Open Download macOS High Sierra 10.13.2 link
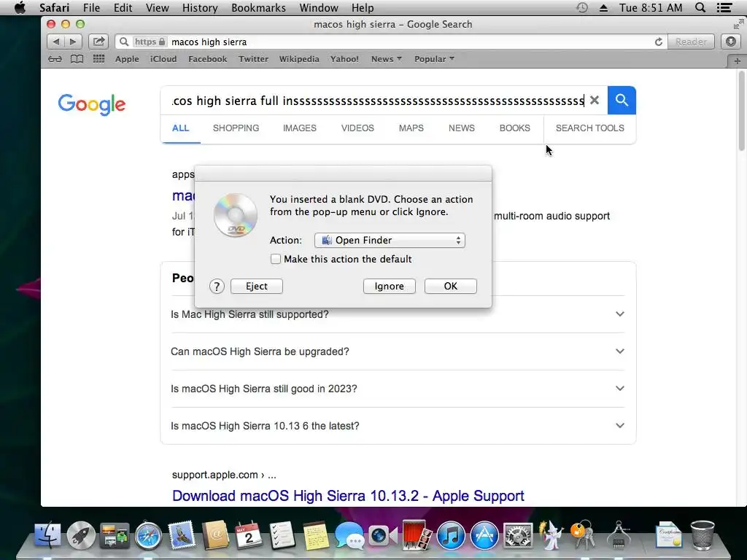Viewport: 747px width, 560px height. point(348,496)
